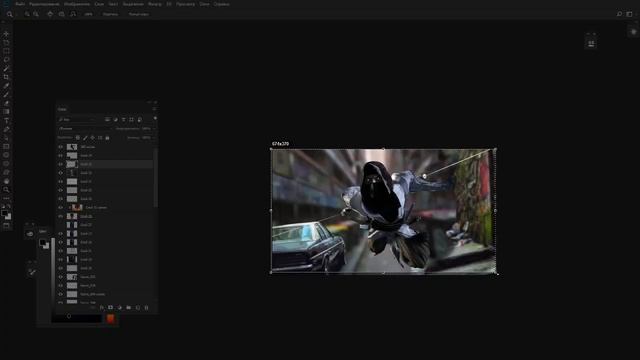Filter layers by pixel layer type
The image size is (640, 360).
pyautogui.click(x=107, y=120)
